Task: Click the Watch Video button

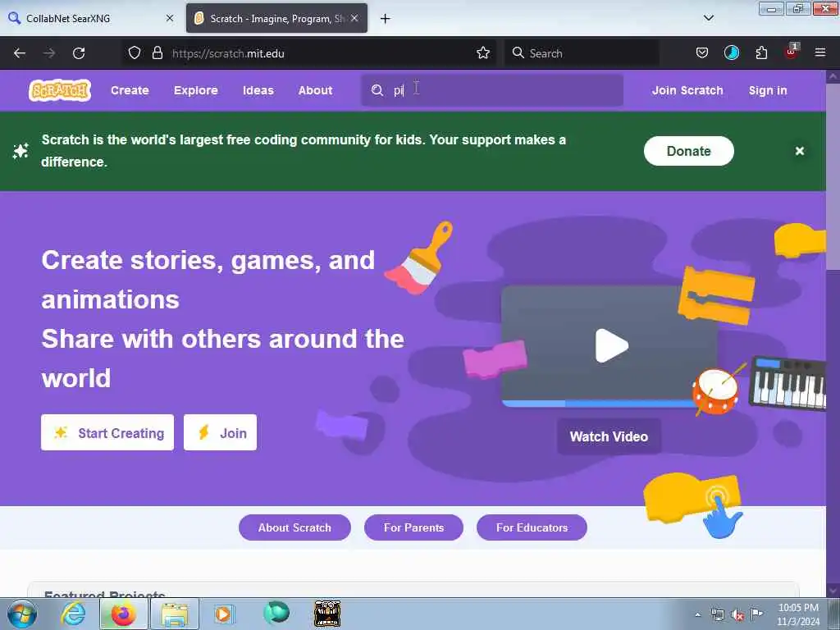Action: 609,436
